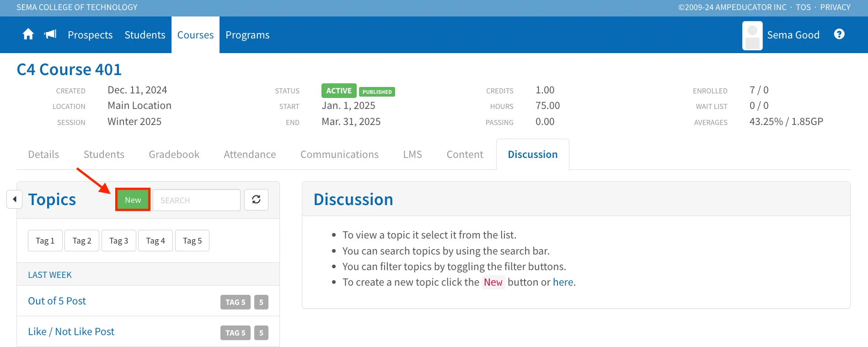868x347 pixels.
Task: Click the refresh topics icon button
Action: pos(256,200)
